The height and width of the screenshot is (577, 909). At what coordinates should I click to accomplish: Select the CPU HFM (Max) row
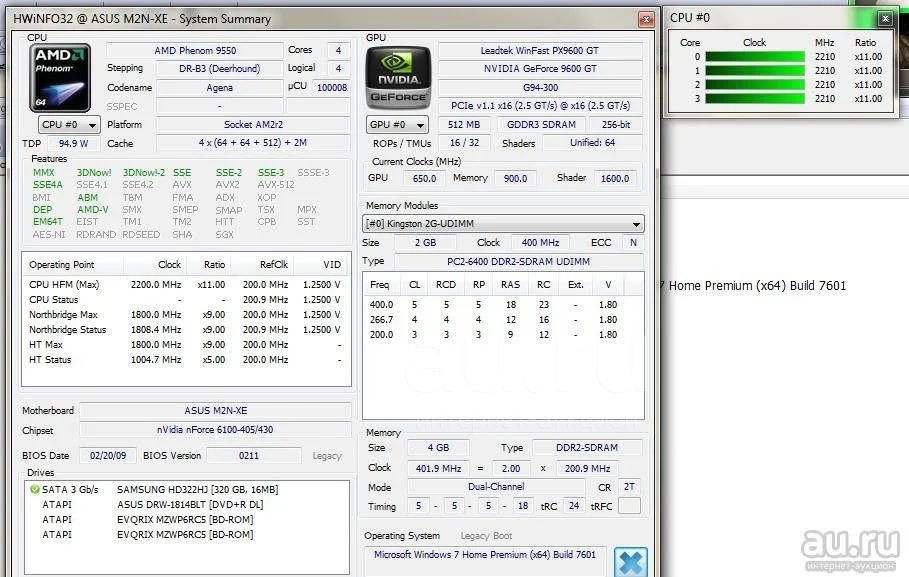click(185, 285)
